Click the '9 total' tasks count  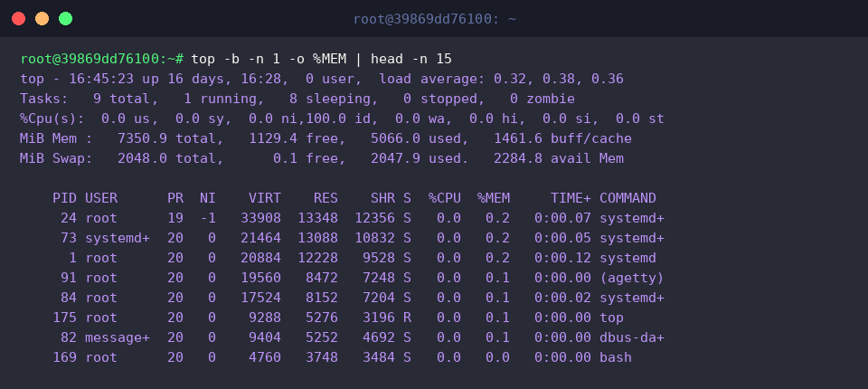pos(125,99)
